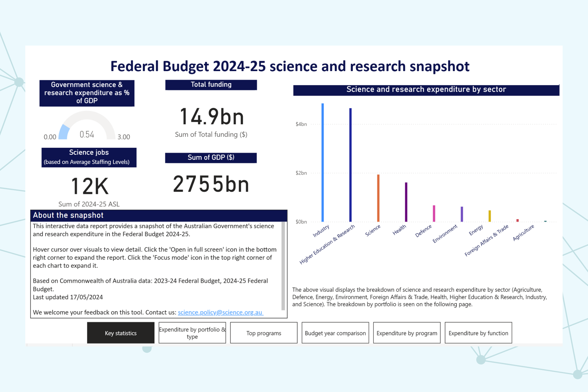The width and height of the screenshot is (588, 392).
Task: Select the Key statistics tab
Action: pos(121,333)
